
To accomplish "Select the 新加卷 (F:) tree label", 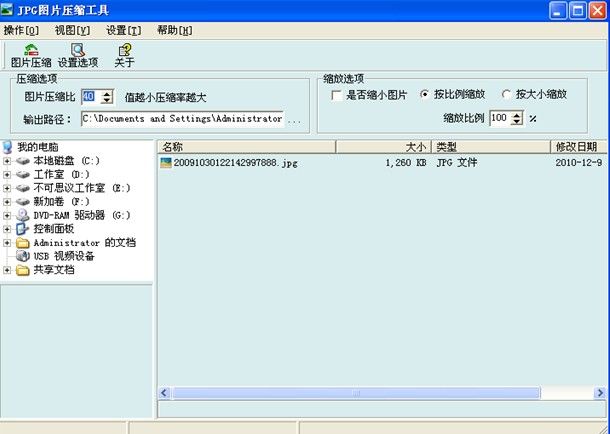I will pyautogui.click(x=61, y=201).
